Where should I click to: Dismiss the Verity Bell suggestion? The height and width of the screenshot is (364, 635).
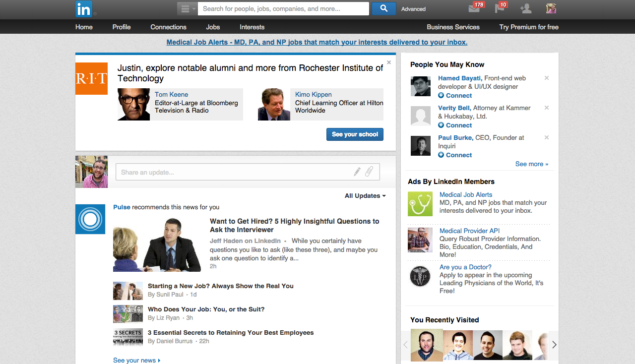tap(547, 108)
